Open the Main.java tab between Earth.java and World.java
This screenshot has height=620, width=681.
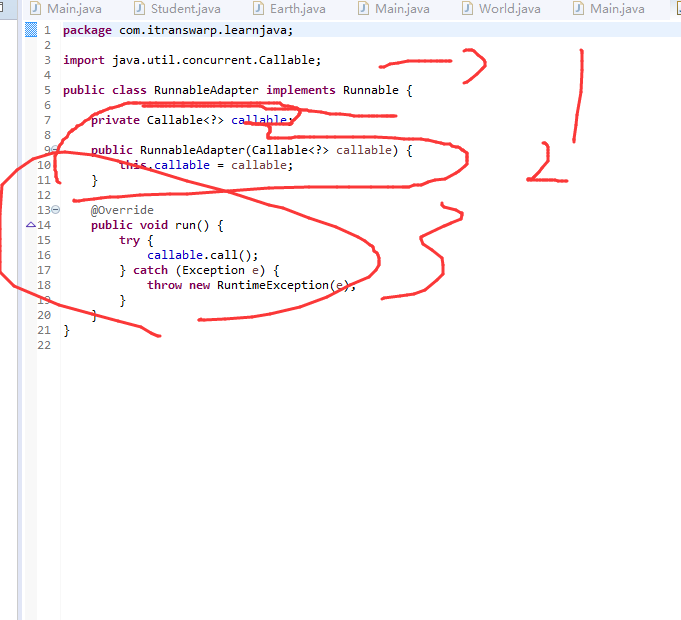click(394, 9)
